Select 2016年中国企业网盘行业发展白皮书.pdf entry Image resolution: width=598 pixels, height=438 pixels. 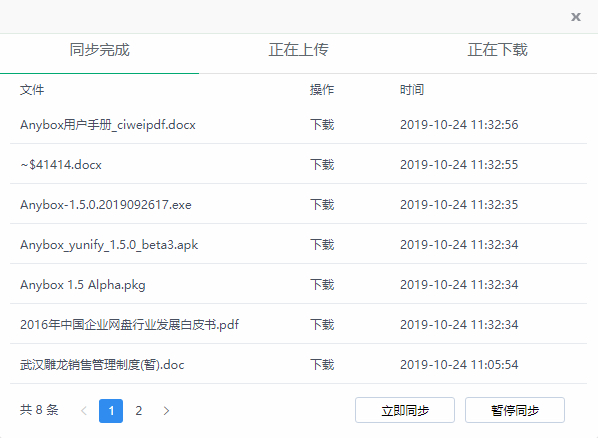(x=298, y=325)
